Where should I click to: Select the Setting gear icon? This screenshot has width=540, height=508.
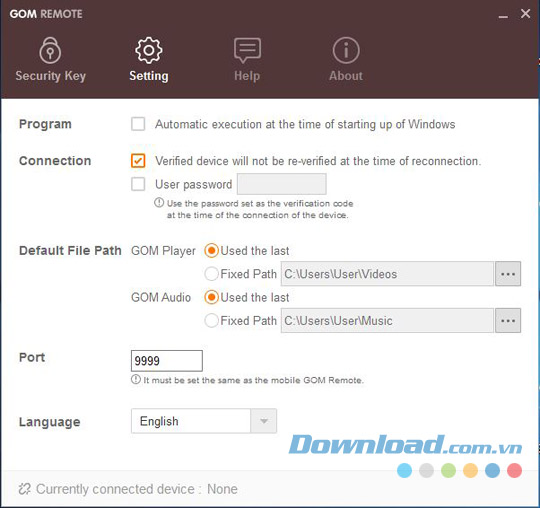pyautogui.click(x=149, y=51)
